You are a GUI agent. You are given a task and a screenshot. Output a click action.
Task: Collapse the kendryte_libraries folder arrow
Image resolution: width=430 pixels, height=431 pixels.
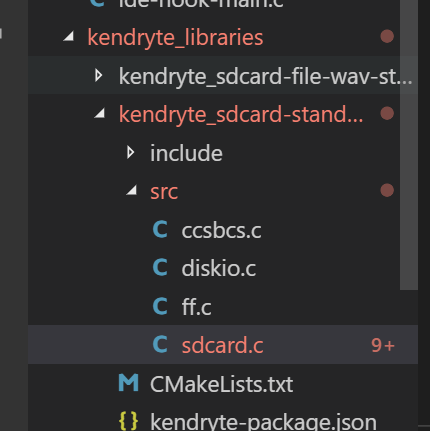click(69, 36)
